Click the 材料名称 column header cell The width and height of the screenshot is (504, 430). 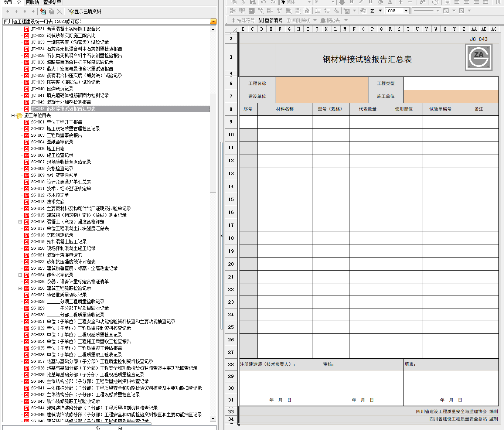[285, 109]
